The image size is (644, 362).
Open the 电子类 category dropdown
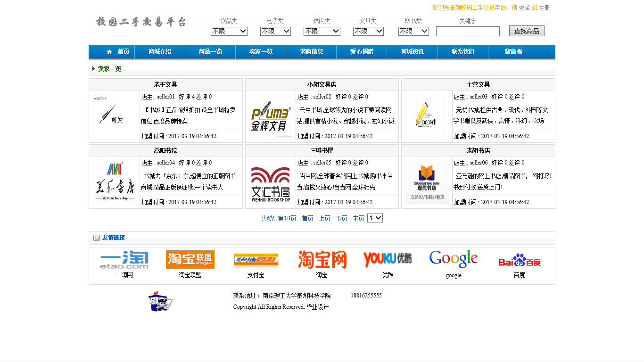click(275, 31)
